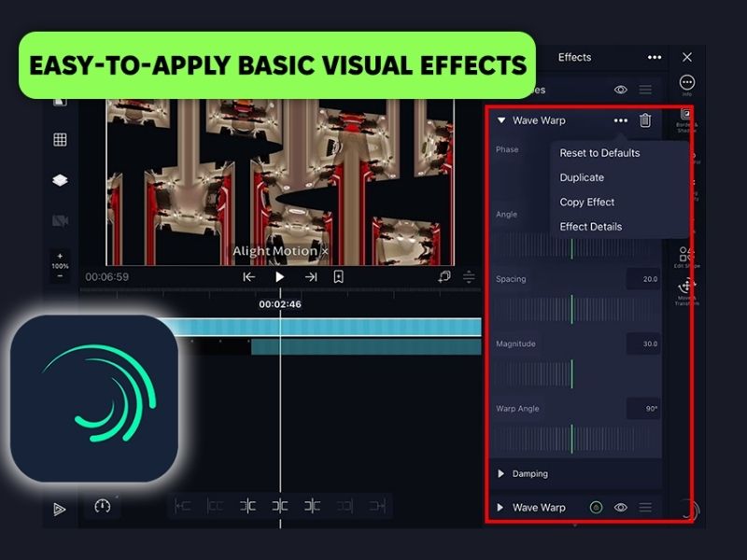
Task: Close the Effects panel with the X
Action: pos(687,57)
